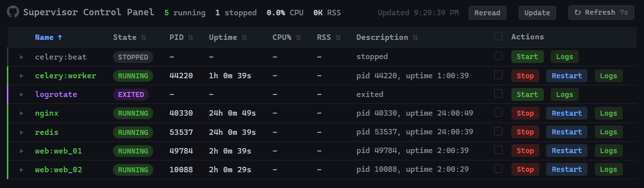Restart the redis process
Viewport: 644px width, 188px height.
pos(567,132)
